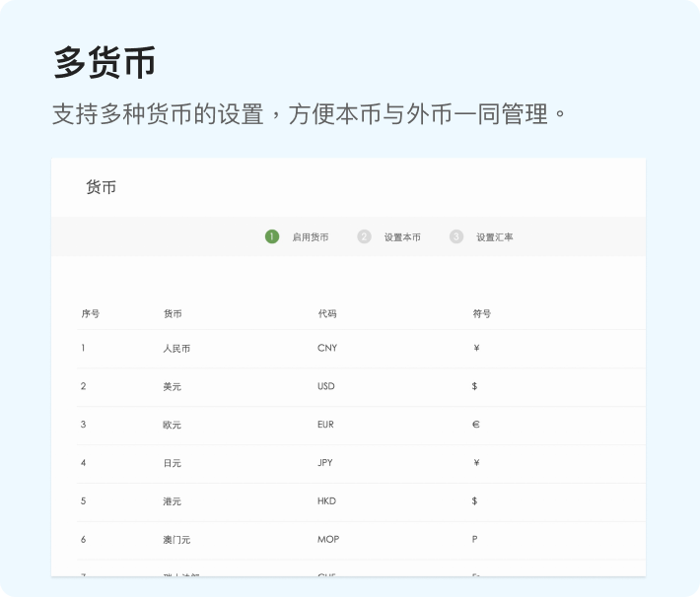Click the € symbol in EUR row

(x=476, y=425)
